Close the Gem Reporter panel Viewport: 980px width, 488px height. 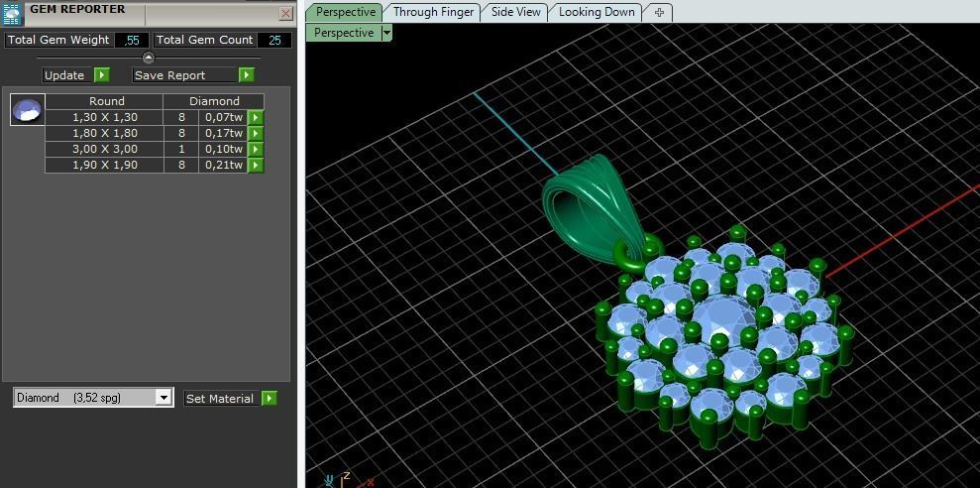point(285,13)
